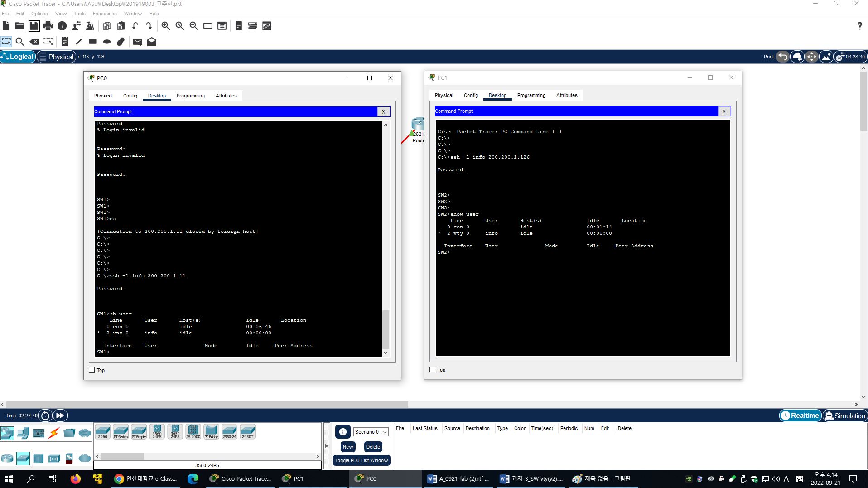This screenshot has height=488, width=868.
Task: Switch to Realtime mode
Action: [x=800, y=416]
